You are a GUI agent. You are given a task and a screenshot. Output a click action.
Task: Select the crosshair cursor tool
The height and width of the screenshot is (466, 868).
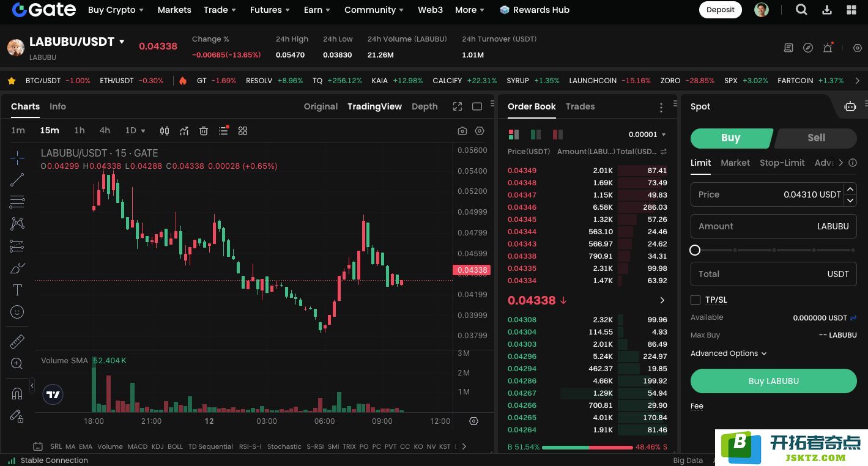(17, 158)
